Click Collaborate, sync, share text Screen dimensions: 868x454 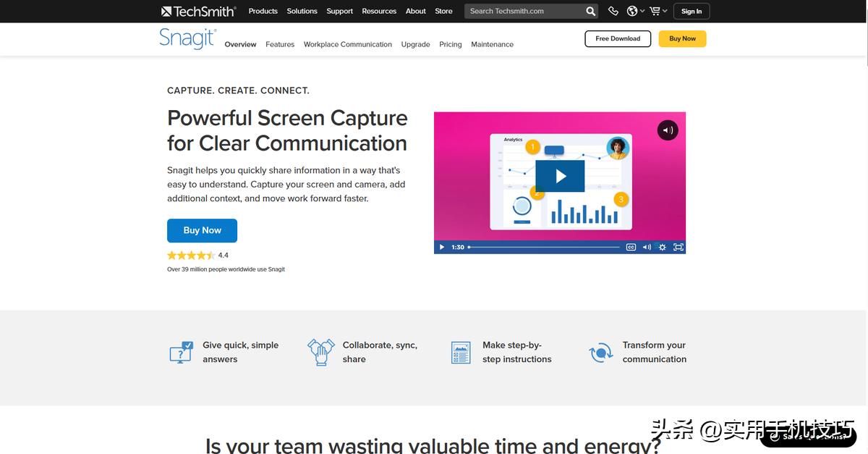click(x=380, y=352)
